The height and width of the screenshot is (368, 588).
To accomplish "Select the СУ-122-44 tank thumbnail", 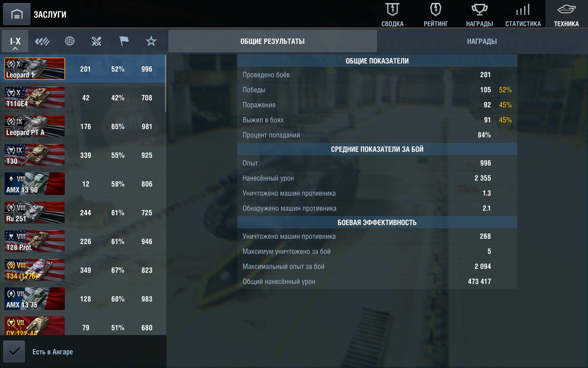I will point(35,326).
